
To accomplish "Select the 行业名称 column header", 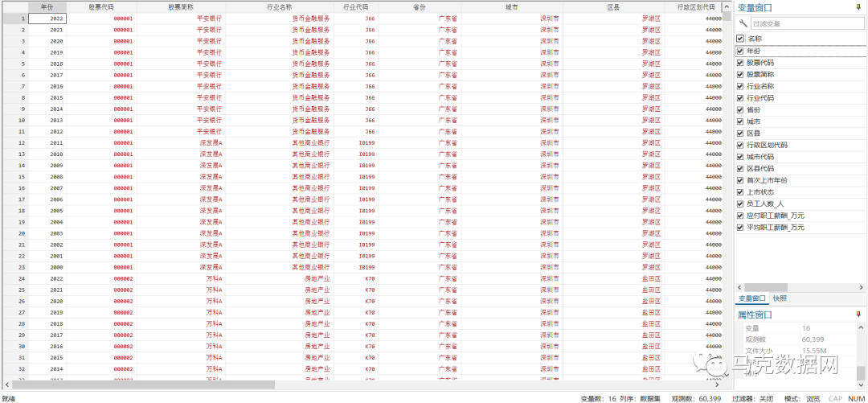I will click(280, 7).
